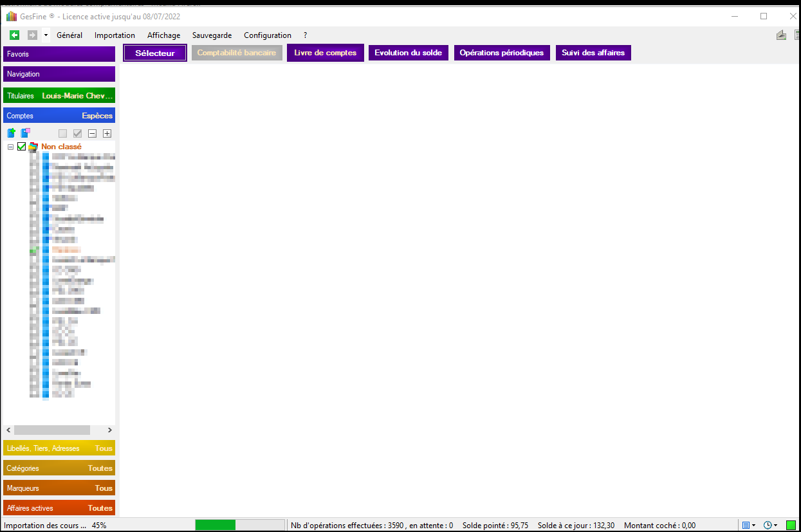Open the scanner icon in the top right
The width and height of the screenshot is (801, 532).
[781, 35]
